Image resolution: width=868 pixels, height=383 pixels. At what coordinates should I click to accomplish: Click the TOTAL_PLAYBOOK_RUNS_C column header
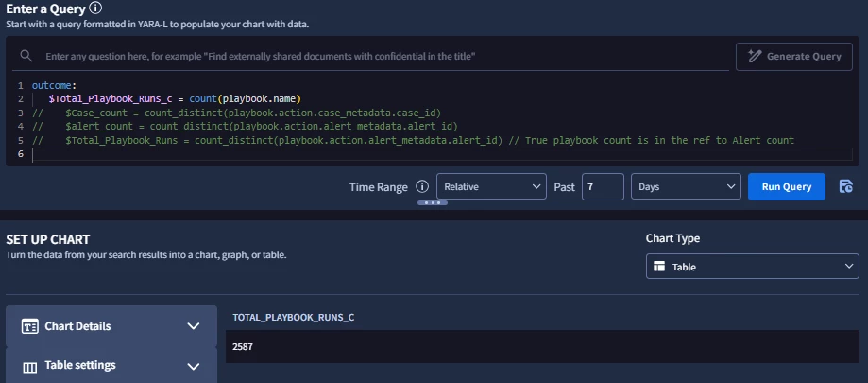pos(294,317)
